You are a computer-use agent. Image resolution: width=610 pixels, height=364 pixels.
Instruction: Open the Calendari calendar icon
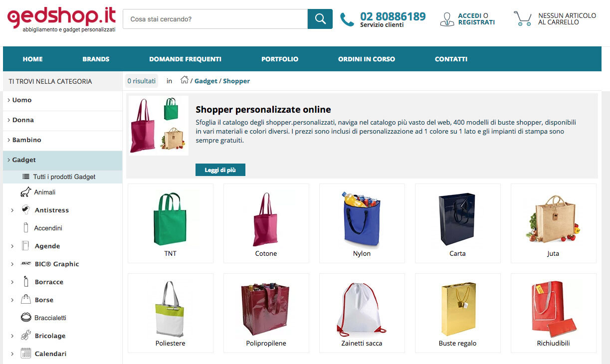[x=26, y=354]
